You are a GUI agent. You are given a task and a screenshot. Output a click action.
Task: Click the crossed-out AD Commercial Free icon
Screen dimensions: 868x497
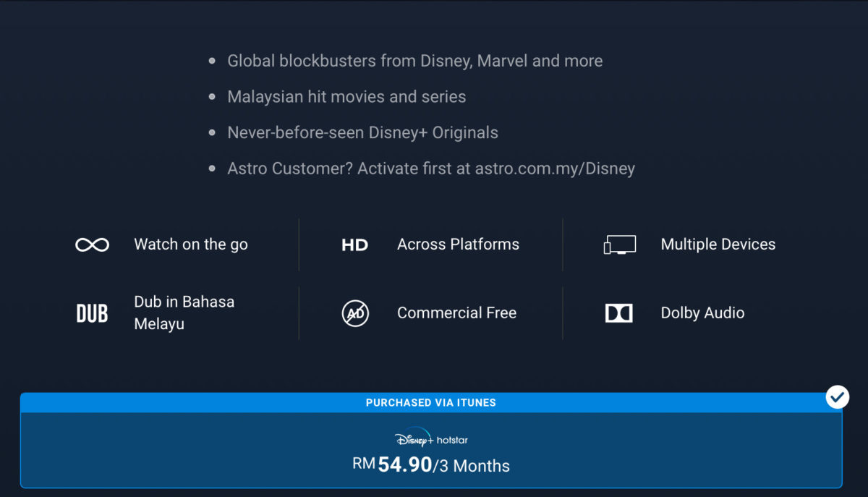355,313
